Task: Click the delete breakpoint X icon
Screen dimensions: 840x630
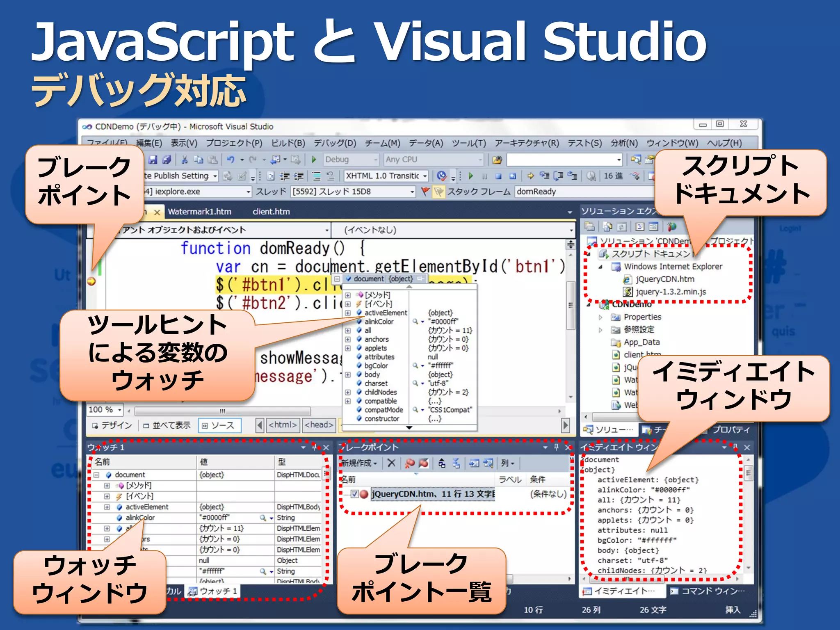Action: coord(391,463)
